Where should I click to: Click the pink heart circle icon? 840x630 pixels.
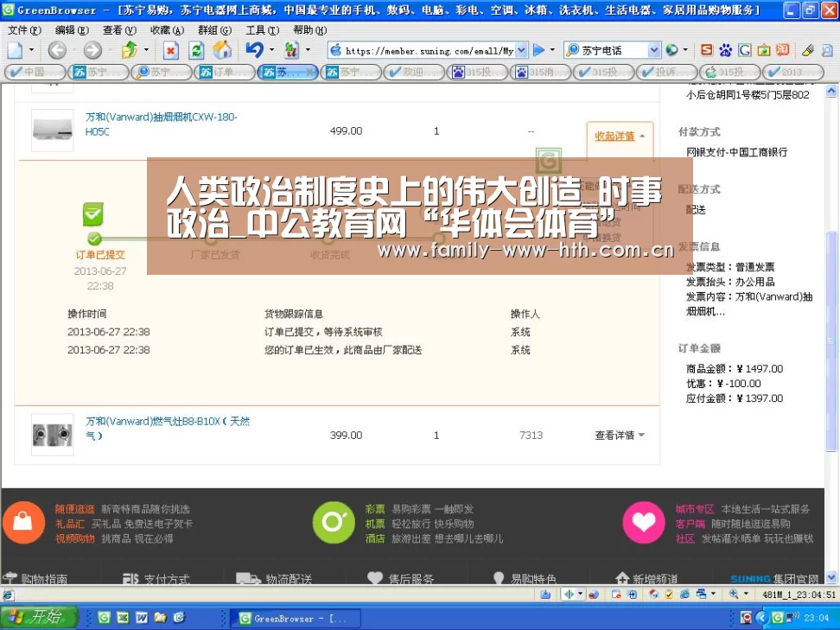click(x=644, y=522)
